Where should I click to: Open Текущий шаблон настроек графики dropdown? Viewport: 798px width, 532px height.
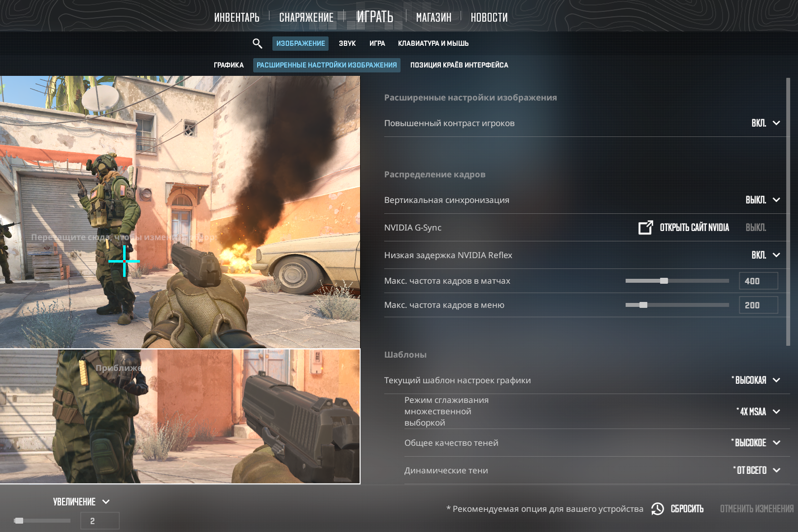(756, 380)
